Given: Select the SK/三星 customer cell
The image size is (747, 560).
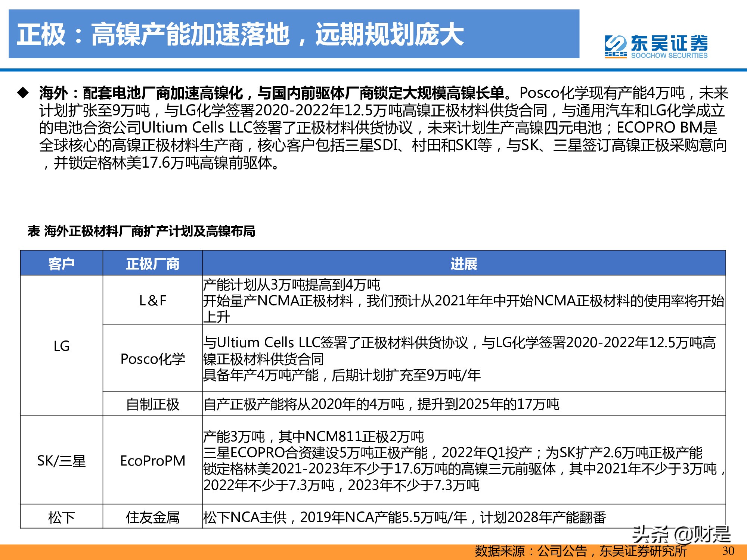Looking at the screenshot, I should [x=61, y=461].
